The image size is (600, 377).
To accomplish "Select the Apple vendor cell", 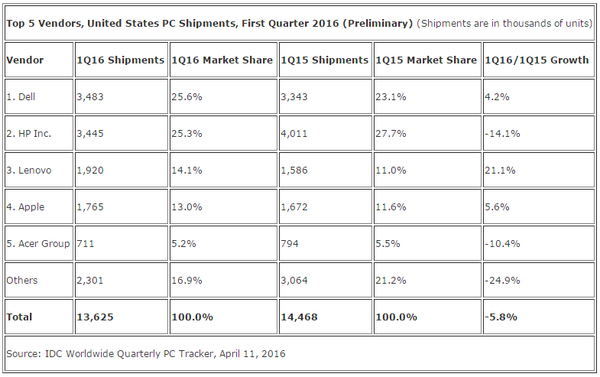I will click(39, 207).
